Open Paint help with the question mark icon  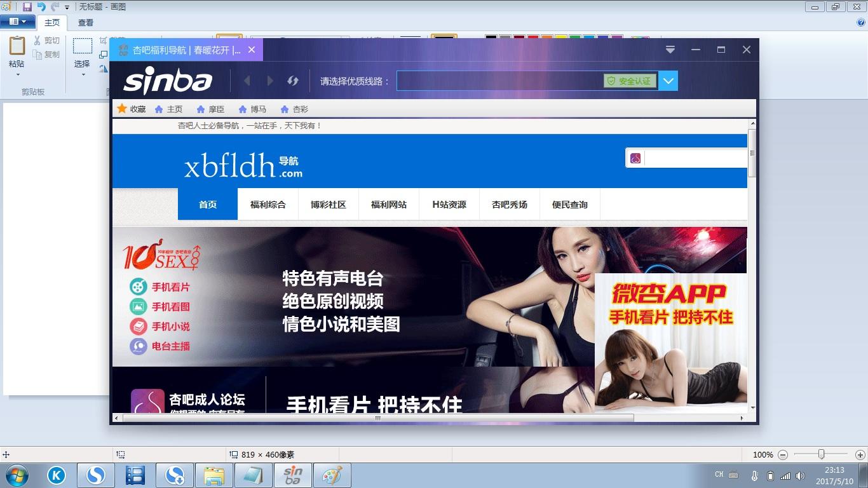[x=861, y=22]
